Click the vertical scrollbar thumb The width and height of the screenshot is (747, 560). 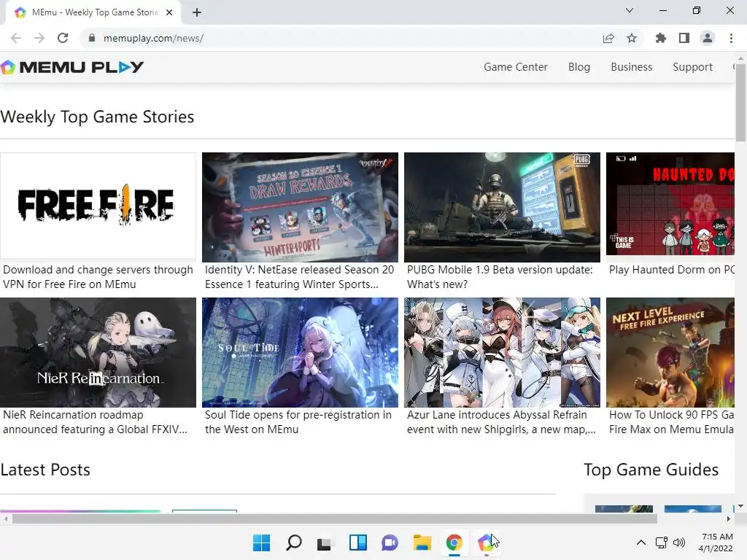tap(741, 102)
